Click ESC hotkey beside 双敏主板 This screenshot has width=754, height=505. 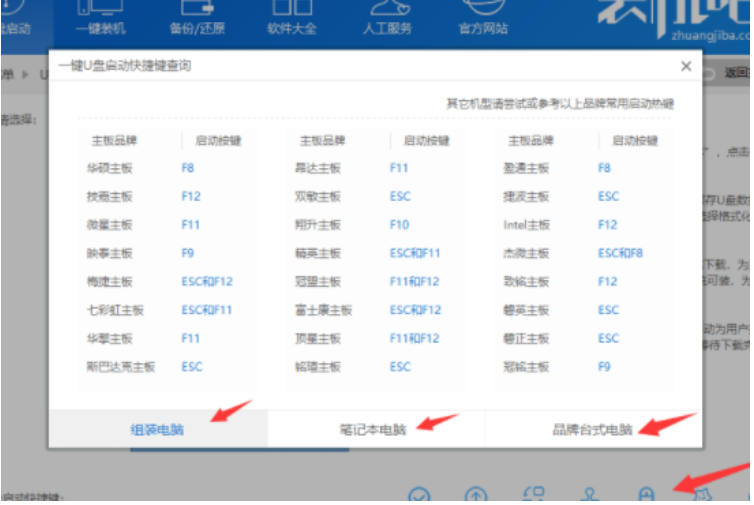[x=400, y=196]
